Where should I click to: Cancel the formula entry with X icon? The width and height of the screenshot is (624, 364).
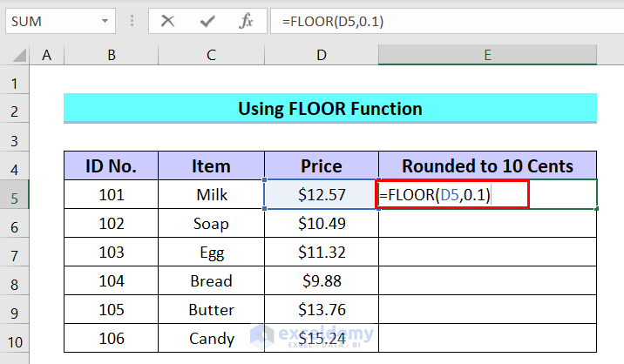pos(167,20)
